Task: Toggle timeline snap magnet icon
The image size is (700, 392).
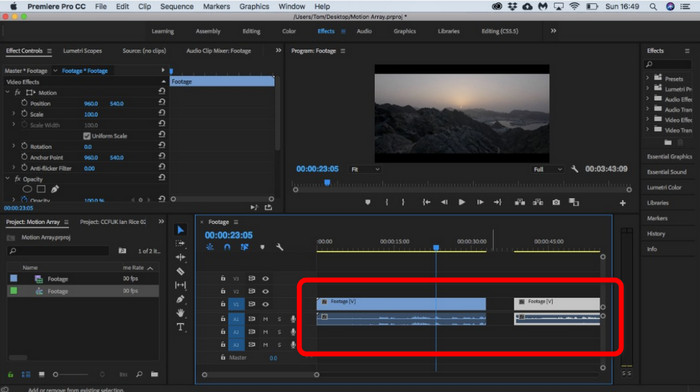Action: pyautogui.click(x=227, y=247)
